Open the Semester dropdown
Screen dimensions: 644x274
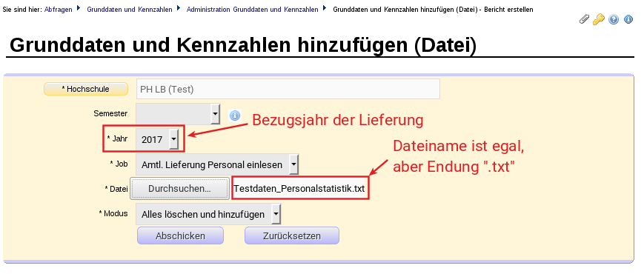click(179, 113)
